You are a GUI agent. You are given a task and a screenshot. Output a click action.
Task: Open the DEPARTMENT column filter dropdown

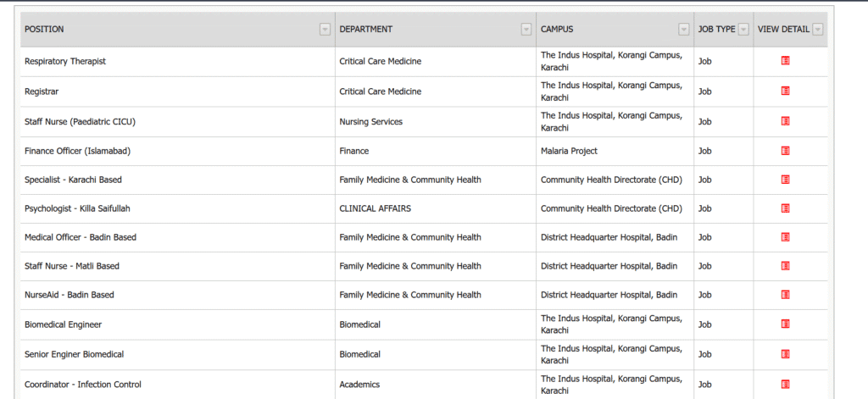(526, 30)
